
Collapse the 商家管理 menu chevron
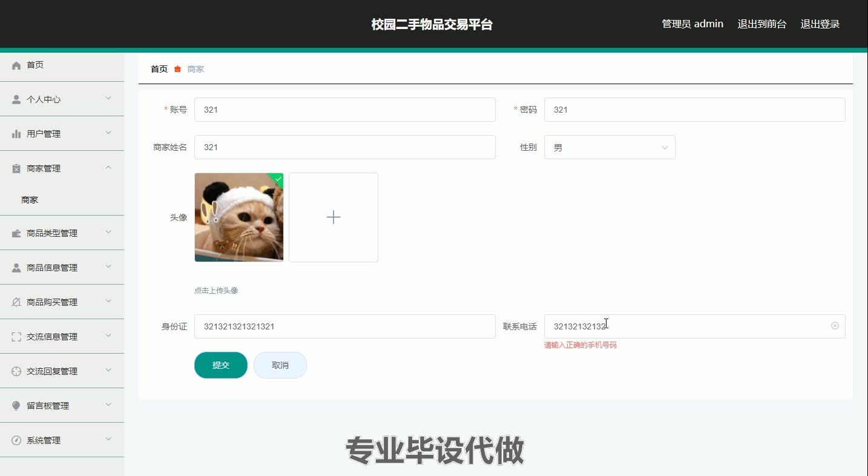pos(108,167)
